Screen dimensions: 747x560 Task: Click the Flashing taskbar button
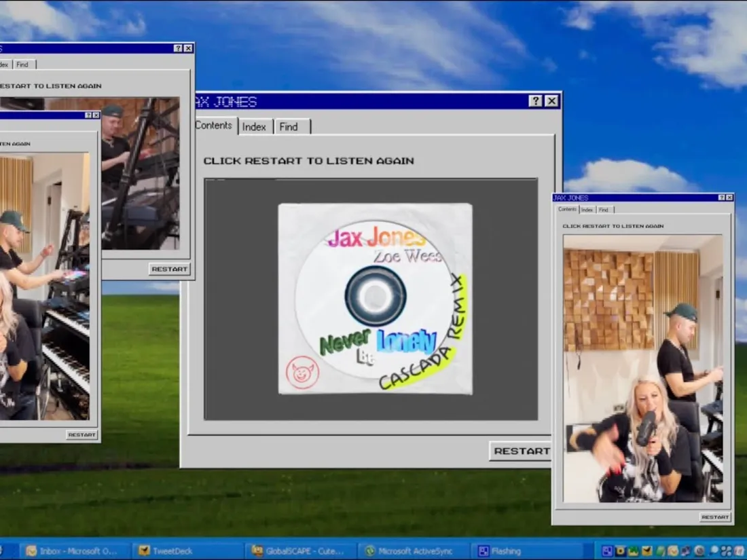(526, 551)
